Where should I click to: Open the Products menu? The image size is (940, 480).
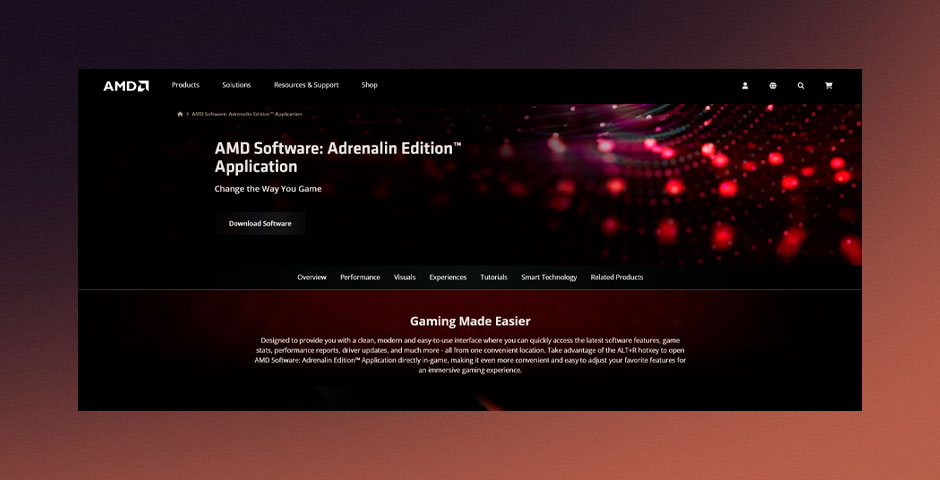(x=185, y=85)
